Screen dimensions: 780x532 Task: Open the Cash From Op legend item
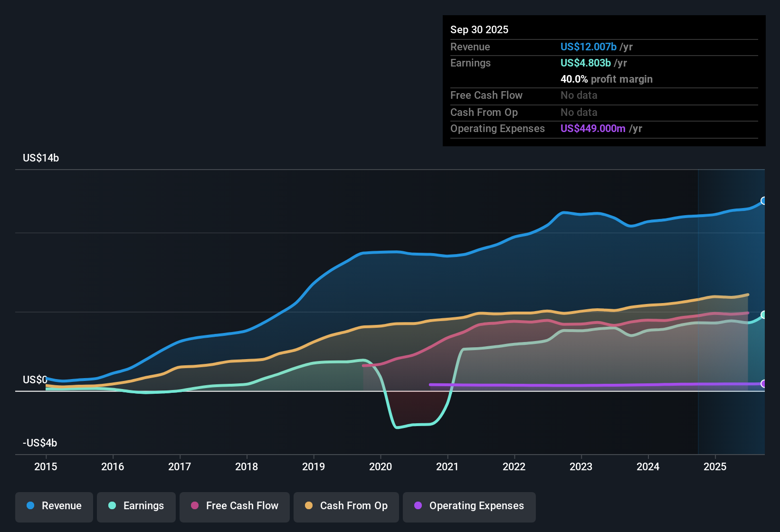[346, 506]
